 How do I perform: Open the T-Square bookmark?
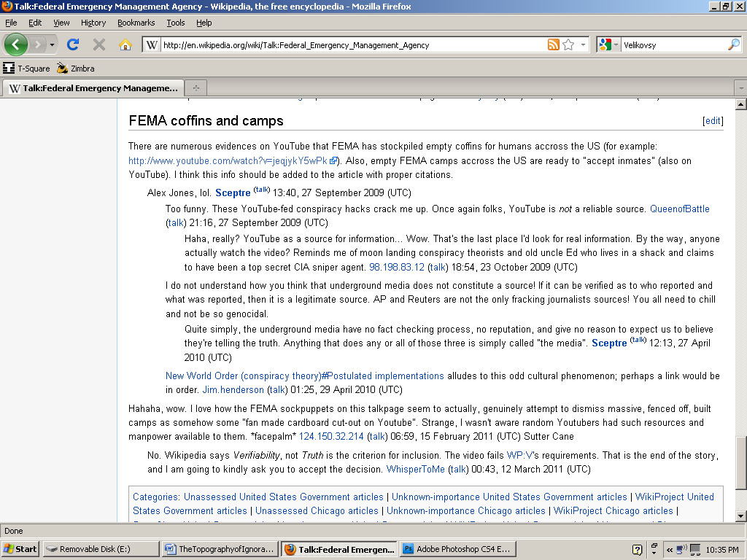pyautogui.click(x=26, y=69)
